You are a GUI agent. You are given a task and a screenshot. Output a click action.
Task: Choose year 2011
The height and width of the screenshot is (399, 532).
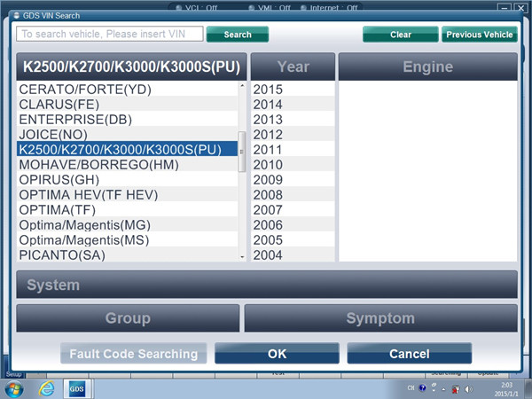[x=293, y=149]
